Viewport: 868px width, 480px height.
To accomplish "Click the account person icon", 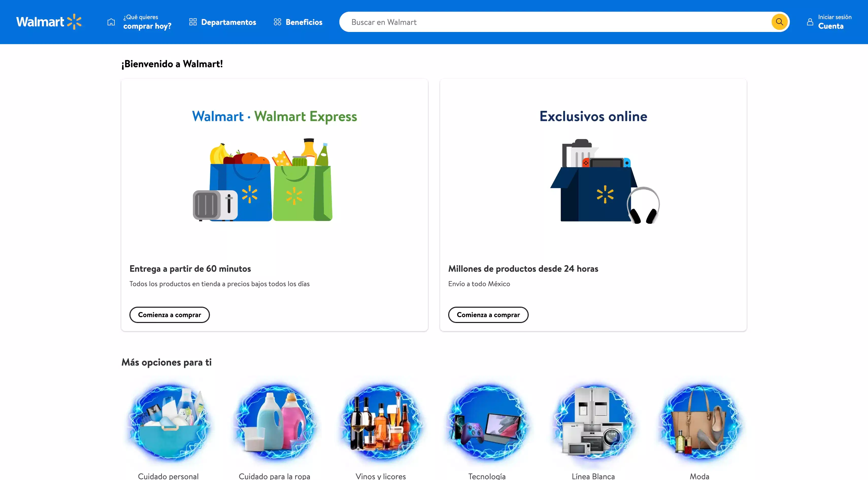I will pos(810,22).
